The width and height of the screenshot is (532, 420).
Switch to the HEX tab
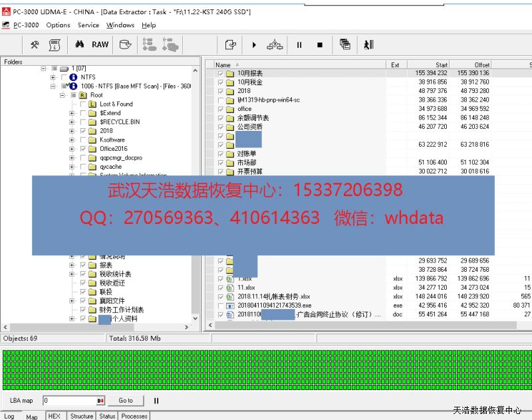point(54,416)
